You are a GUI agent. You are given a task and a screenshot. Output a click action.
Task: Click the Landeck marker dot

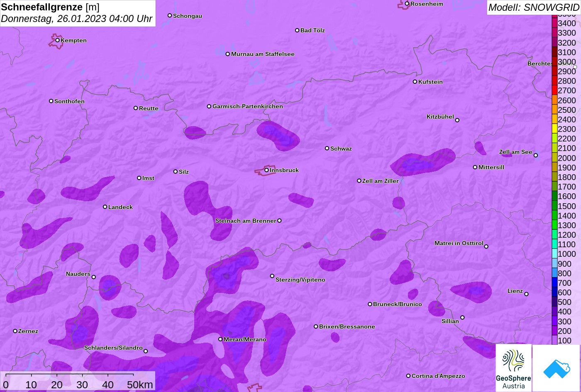click(x=105, y=207)
